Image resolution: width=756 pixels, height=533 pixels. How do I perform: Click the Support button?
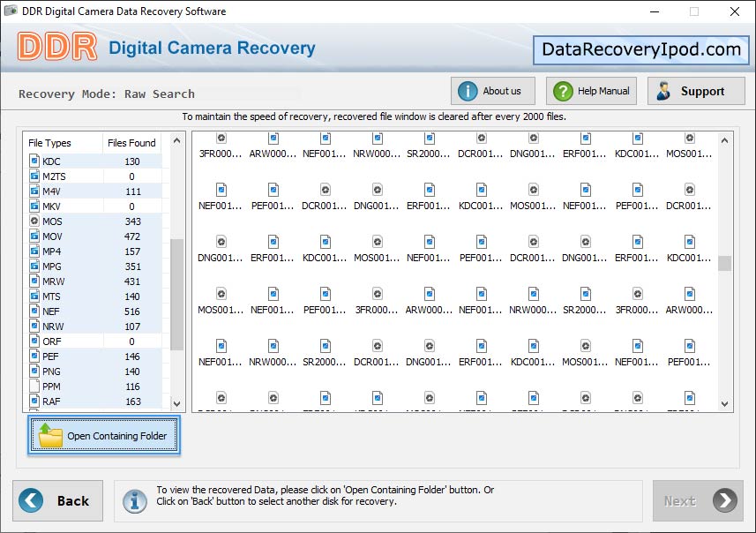696,91
